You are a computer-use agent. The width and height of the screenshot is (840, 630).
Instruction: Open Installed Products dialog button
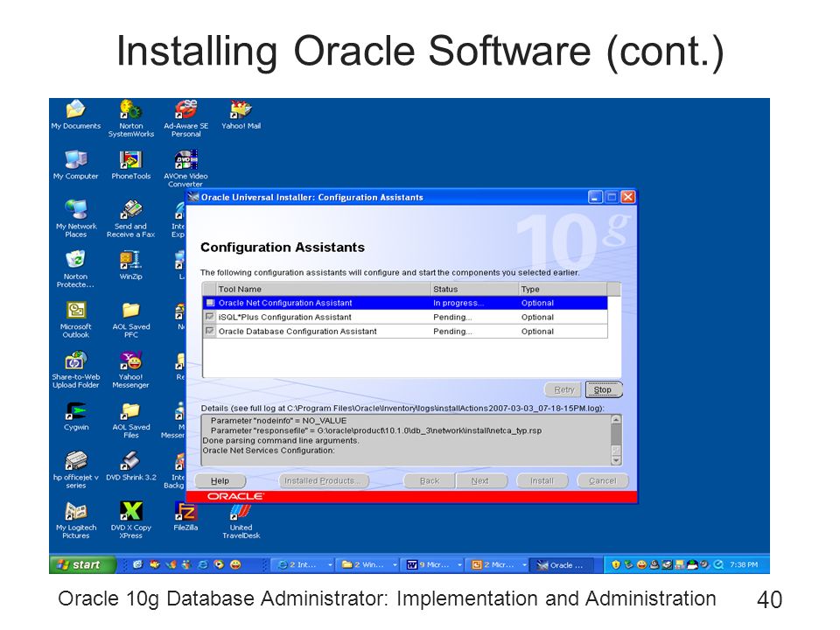324,481
